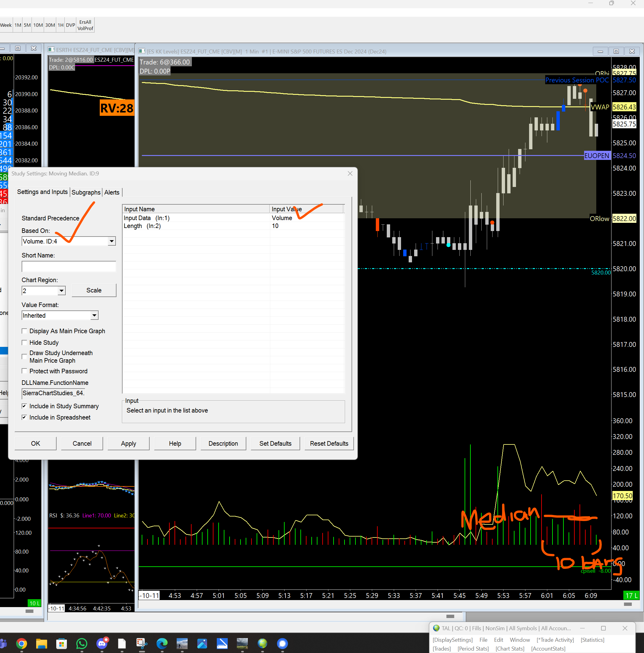This screenshot has width=644, height=653.
Task: Click the DVP toolbar button
Action: tap(70, 25)
